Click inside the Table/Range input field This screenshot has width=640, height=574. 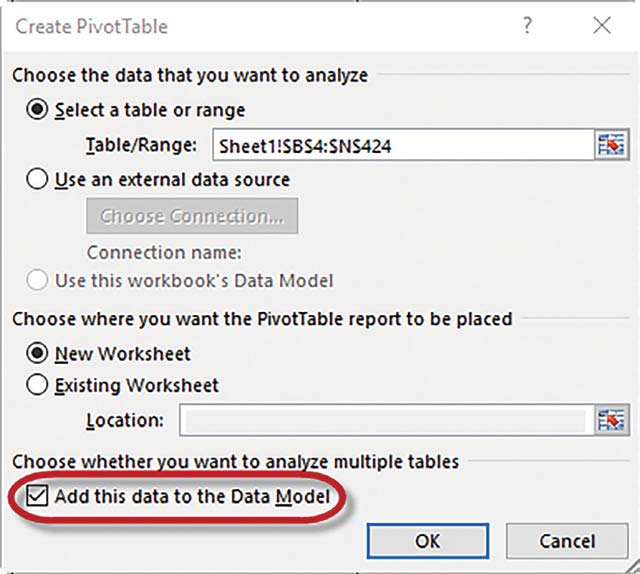(398, 145)
